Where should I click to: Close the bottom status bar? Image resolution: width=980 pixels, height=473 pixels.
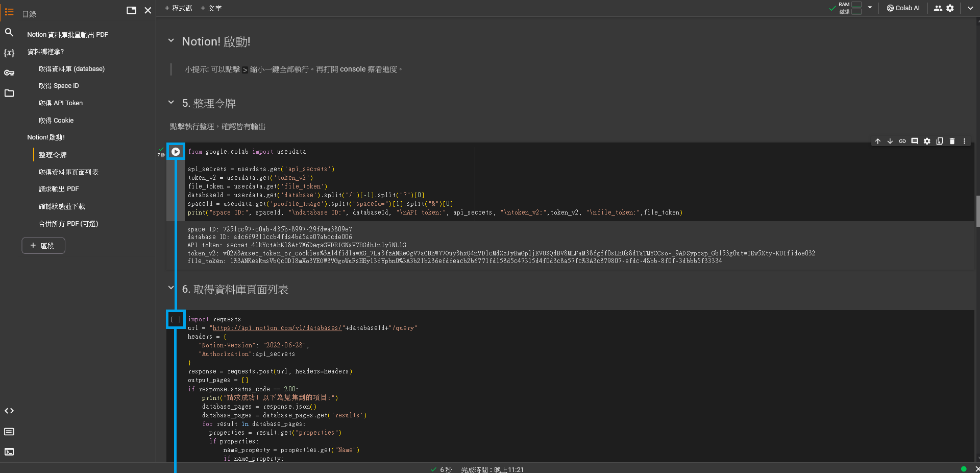[x=977, y=469]
